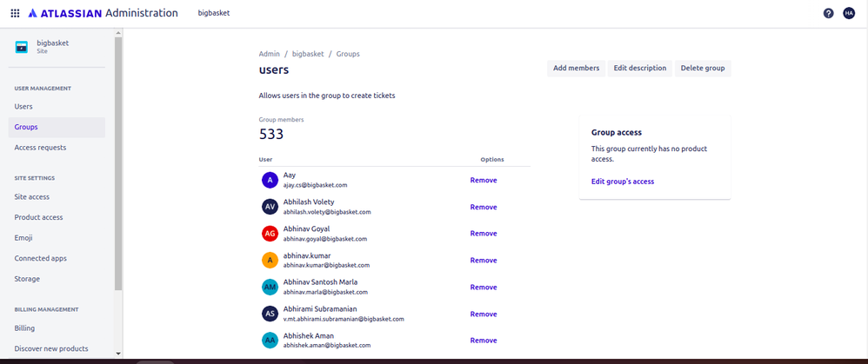
Task: Click the Atlassian logo icon
Action: click(x=33, y=13)
